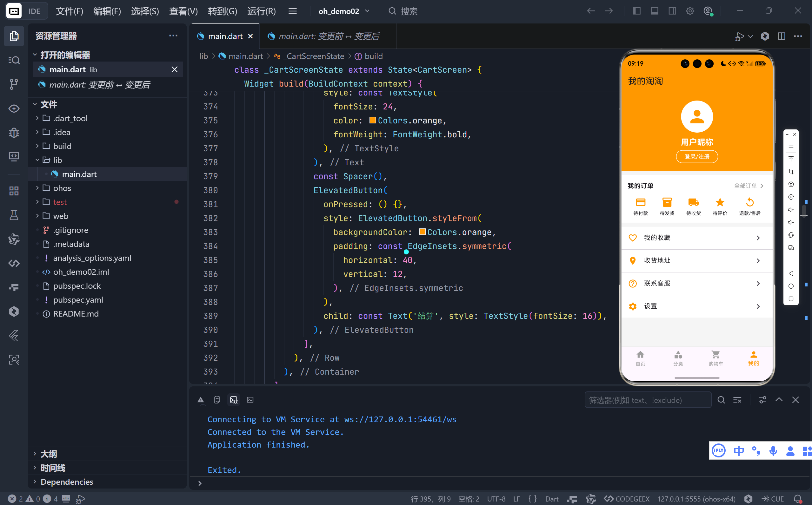
Task: Expand the .dart_tool folder
Action: [70, 118]
